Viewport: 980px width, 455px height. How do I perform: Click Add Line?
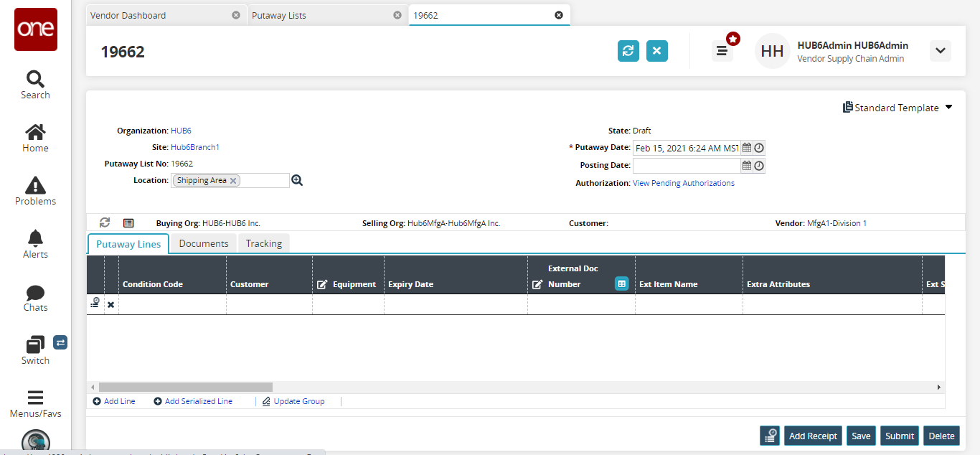[x=114, y=401]
